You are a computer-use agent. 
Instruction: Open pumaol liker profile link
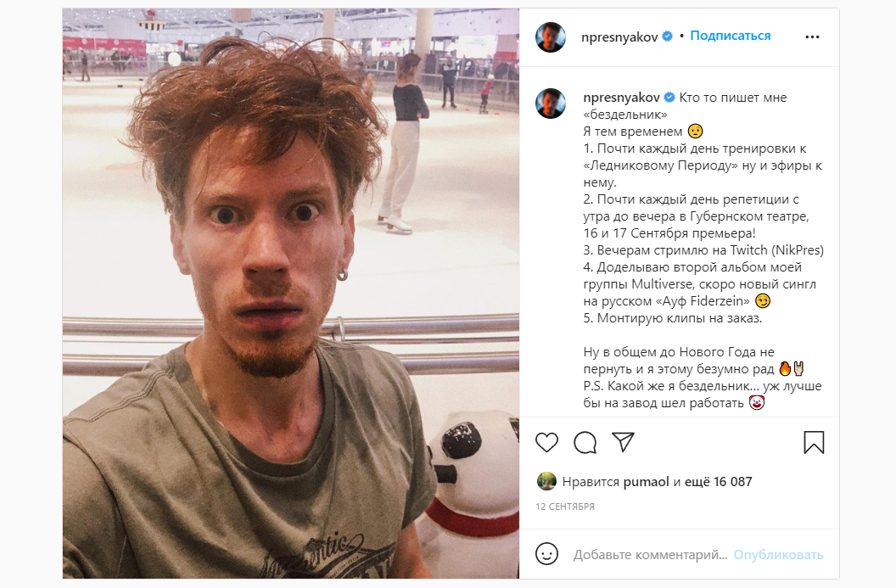click(x=646, y=482)
